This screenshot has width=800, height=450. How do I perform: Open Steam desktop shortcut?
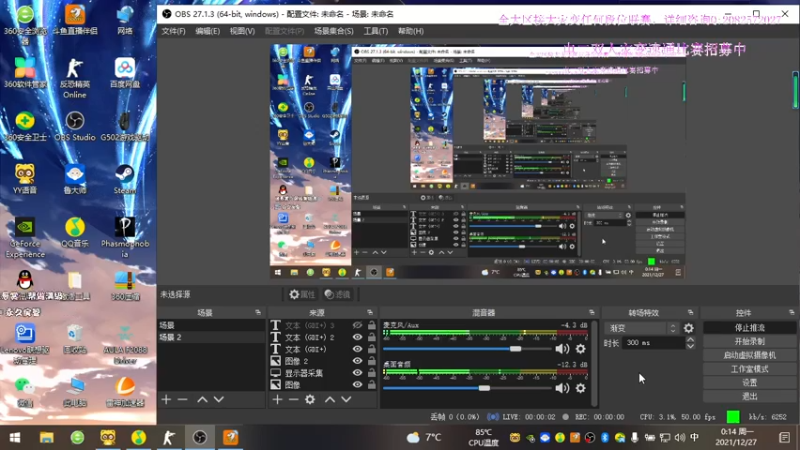(x=125, y=180)
